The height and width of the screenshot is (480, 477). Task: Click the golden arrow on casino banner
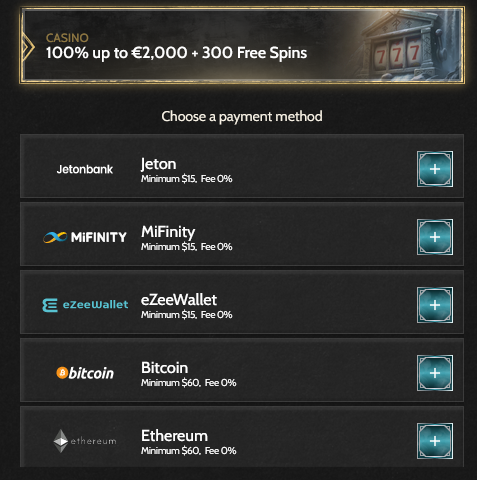pyautogui.click(x=28, y=47)
